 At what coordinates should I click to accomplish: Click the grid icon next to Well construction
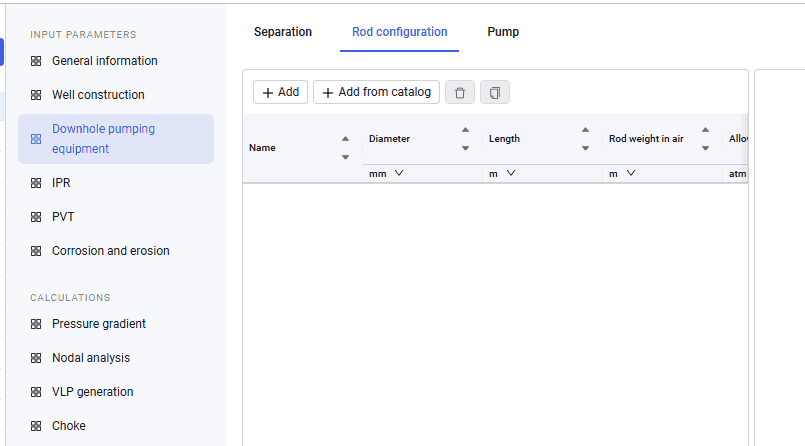pos(36,95)
